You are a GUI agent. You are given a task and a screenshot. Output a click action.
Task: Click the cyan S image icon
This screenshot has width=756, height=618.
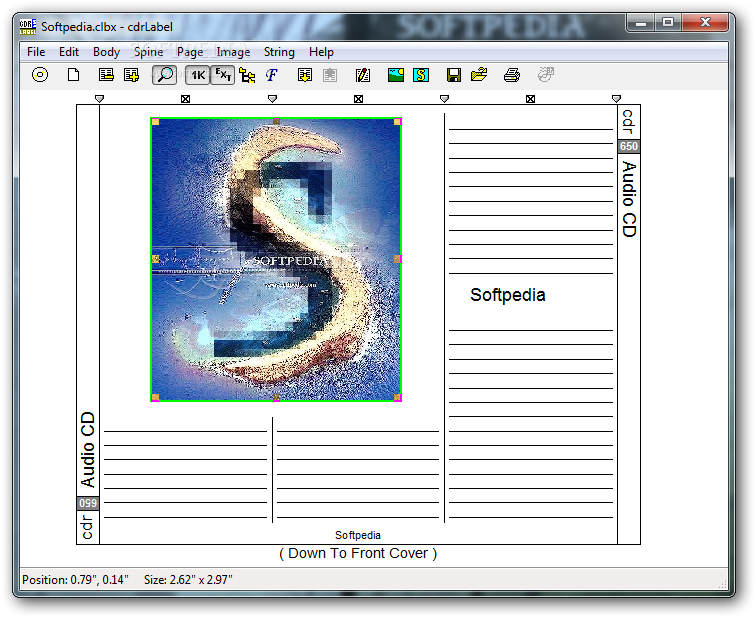421,75
